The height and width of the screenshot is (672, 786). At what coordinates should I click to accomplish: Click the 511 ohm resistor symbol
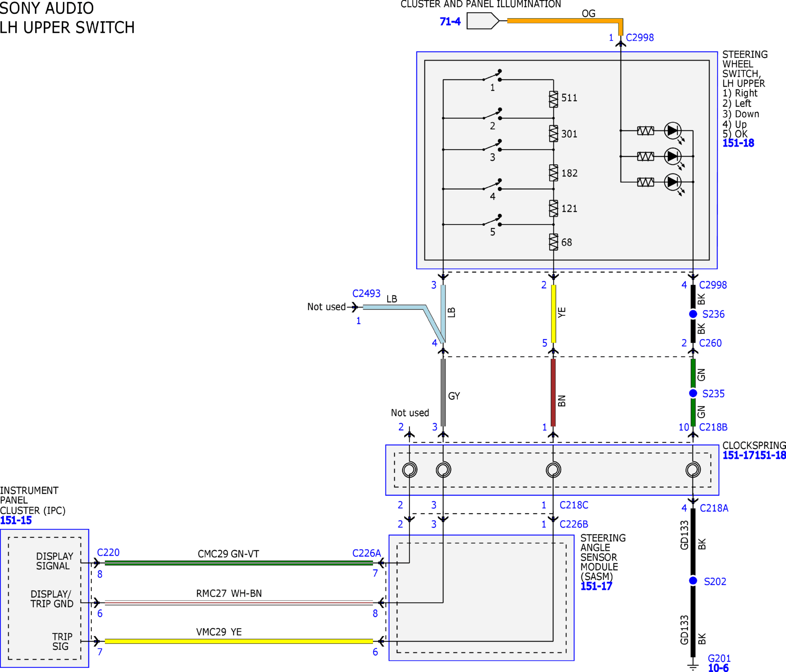point(554,99)
